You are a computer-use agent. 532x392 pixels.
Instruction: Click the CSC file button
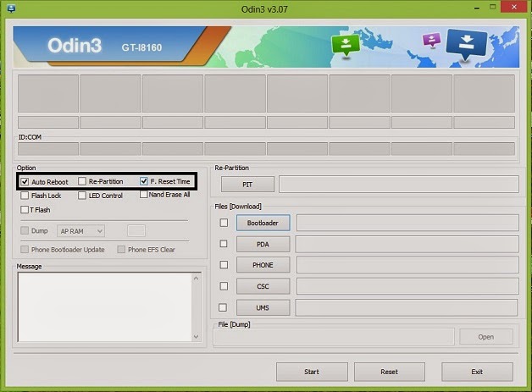pyautogui.click(x=263, y=286)
